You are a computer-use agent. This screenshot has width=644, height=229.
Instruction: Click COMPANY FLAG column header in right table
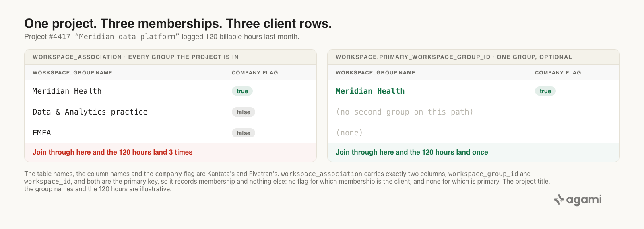point(558,73)
